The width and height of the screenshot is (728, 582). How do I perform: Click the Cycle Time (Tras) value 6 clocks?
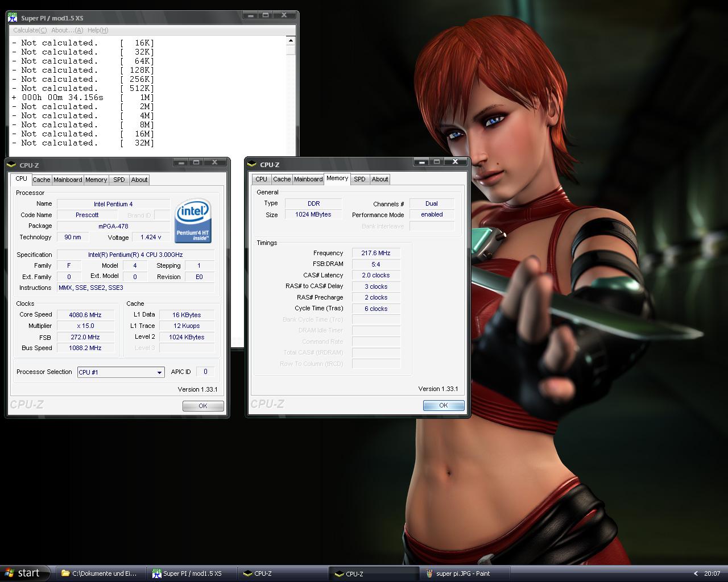[376, 309]
